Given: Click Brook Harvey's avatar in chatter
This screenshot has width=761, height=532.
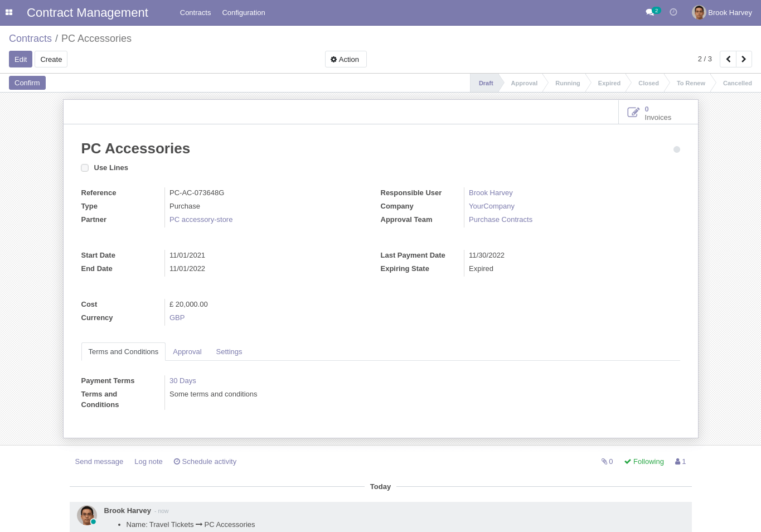Looking at the screenshot, I should [86, 515].
